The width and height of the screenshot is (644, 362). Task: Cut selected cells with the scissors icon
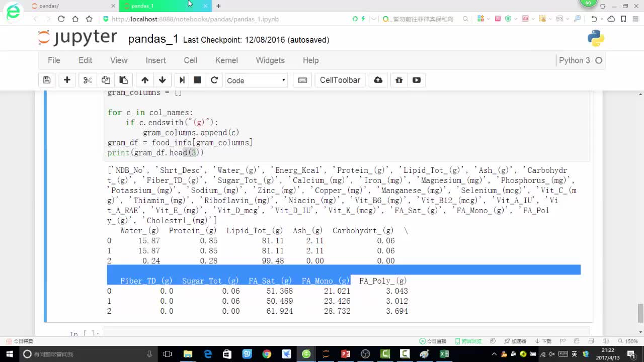(x=88, y=80)
